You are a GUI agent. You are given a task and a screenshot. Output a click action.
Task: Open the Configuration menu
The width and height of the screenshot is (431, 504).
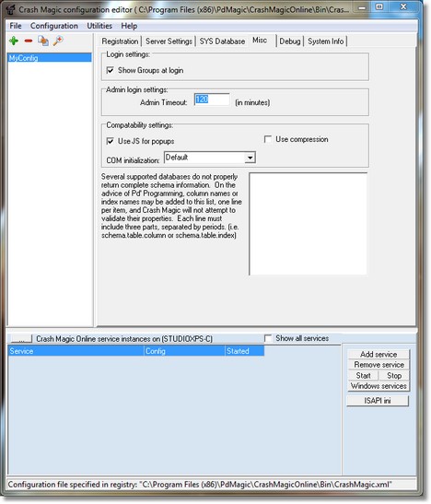pos(54,26)
